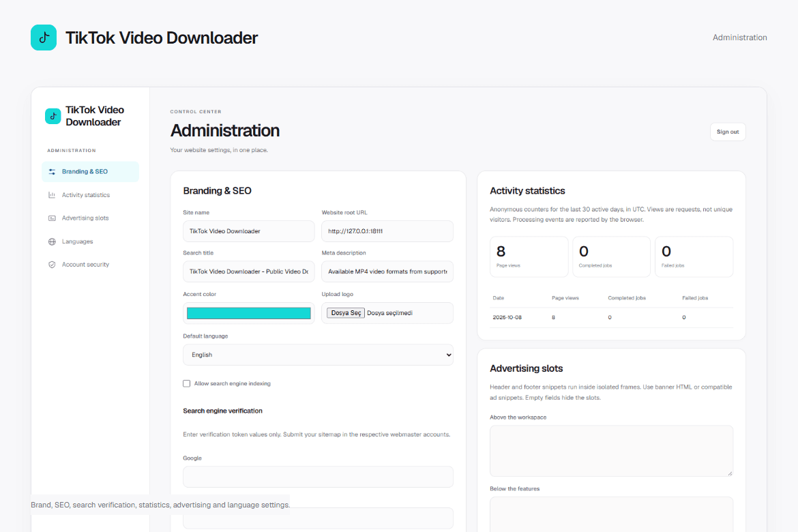This screenshot has height=532, width=798.
Task: Click the Account security shield icon
Action: (52, 265)
